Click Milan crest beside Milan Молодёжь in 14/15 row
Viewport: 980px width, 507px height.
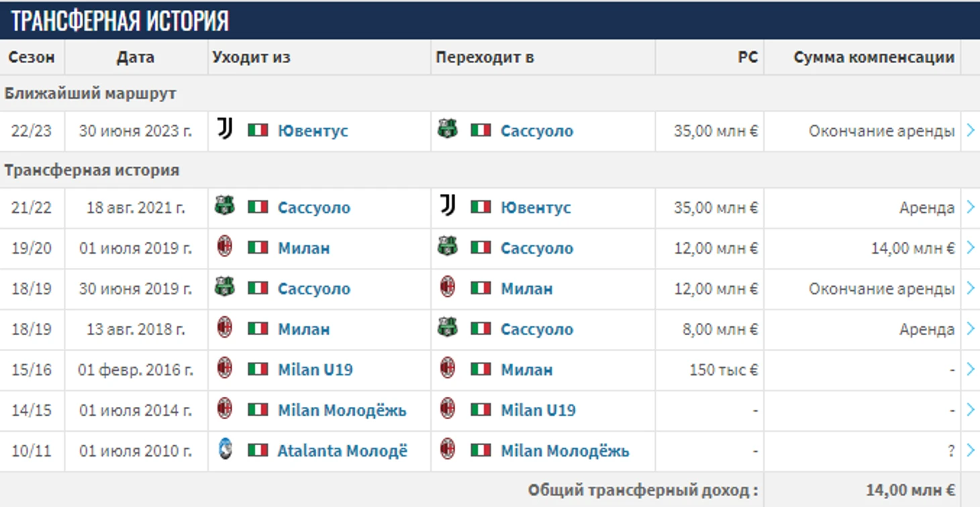click(x=226, y=409)
